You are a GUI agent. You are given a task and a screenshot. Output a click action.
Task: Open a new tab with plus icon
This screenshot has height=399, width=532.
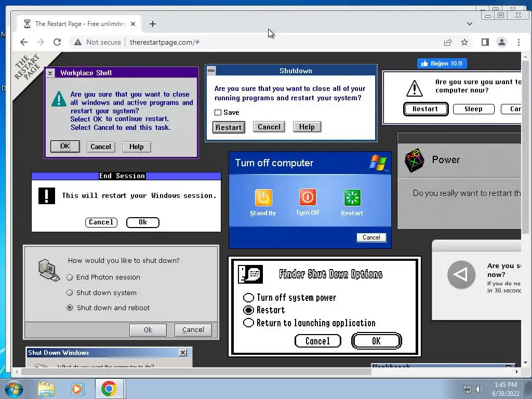[x=153, y=24]
